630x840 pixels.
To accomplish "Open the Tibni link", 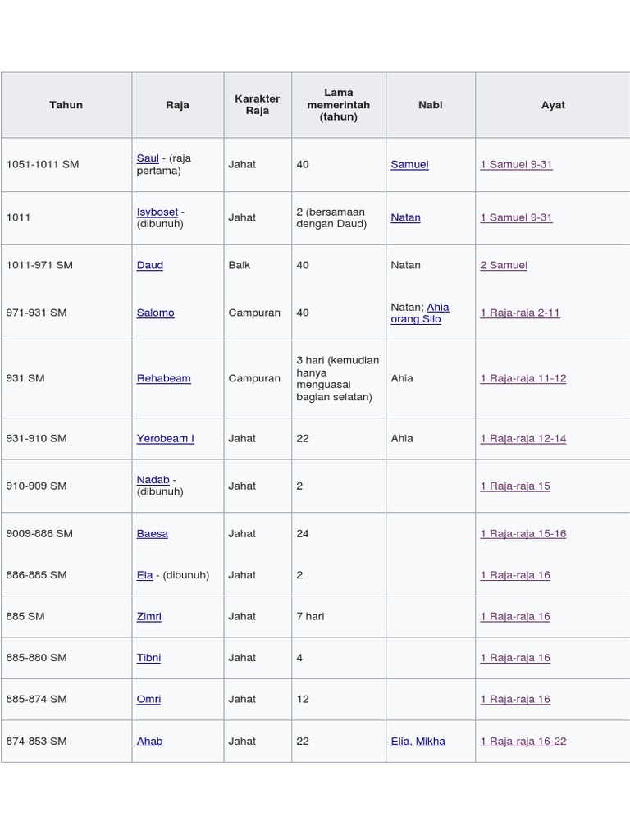I will [148, 657].
